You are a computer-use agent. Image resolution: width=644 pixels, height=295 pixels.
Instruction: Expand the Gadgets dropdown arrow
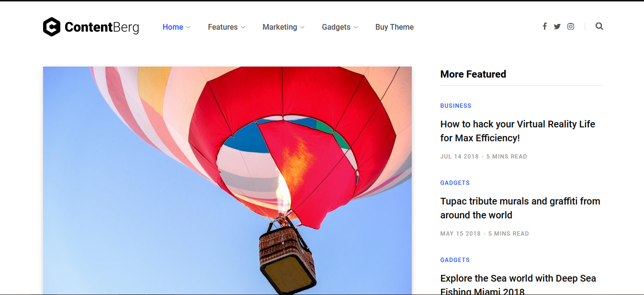(x=356, y=27)
